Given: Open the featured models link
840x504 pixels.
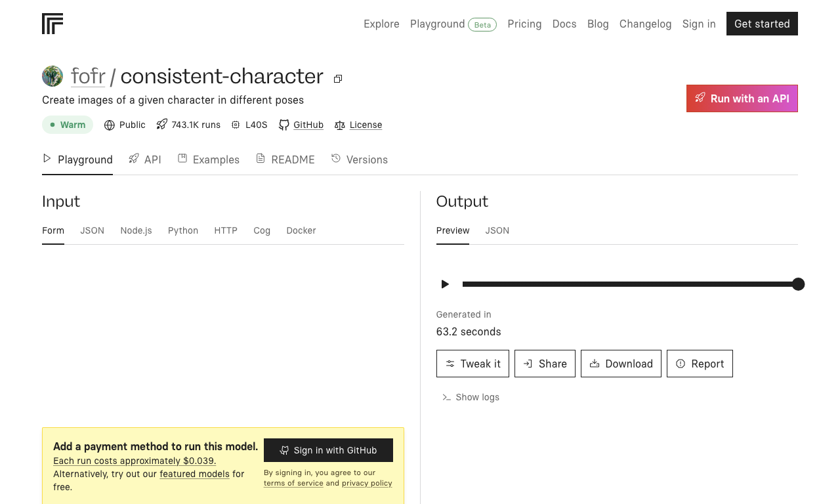Looking at the screenshot, I should click(x=194, y=474).
